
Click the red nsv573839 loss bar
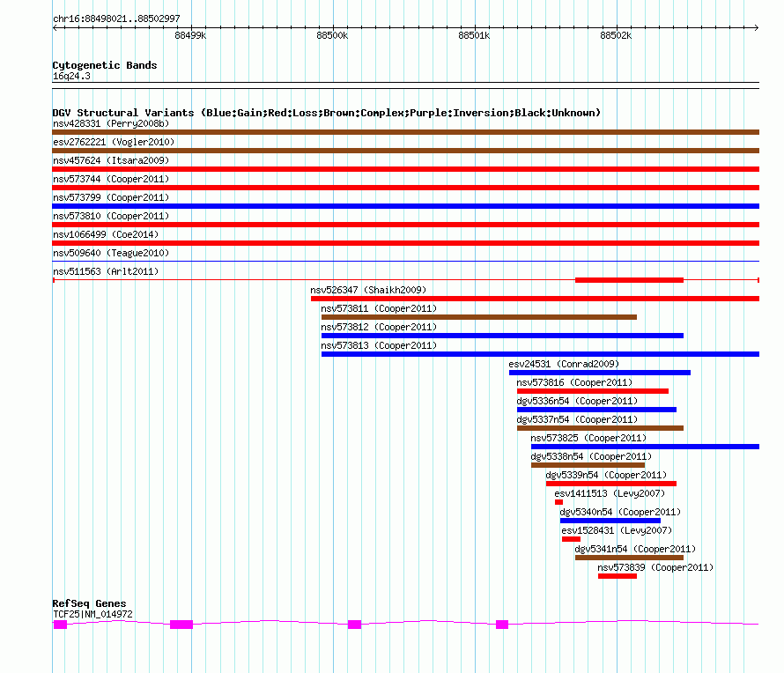tap(618, 576)
